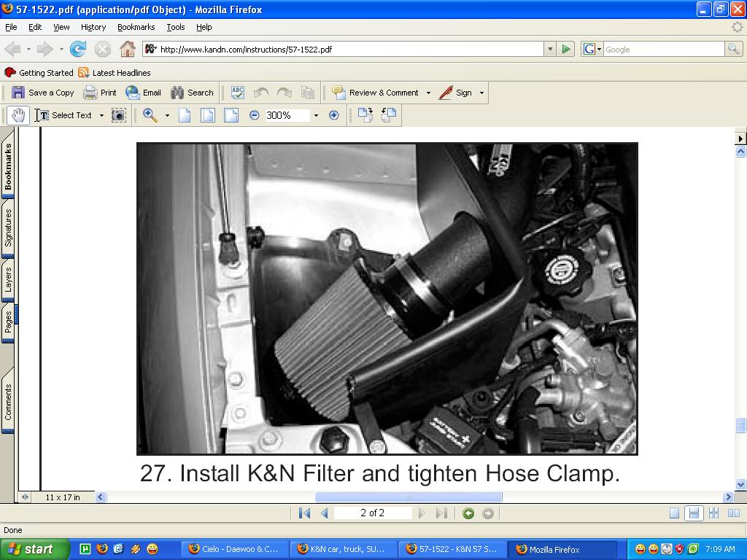
Task: Select the Hand tool in the toolbar
Action: pos(19,115)
